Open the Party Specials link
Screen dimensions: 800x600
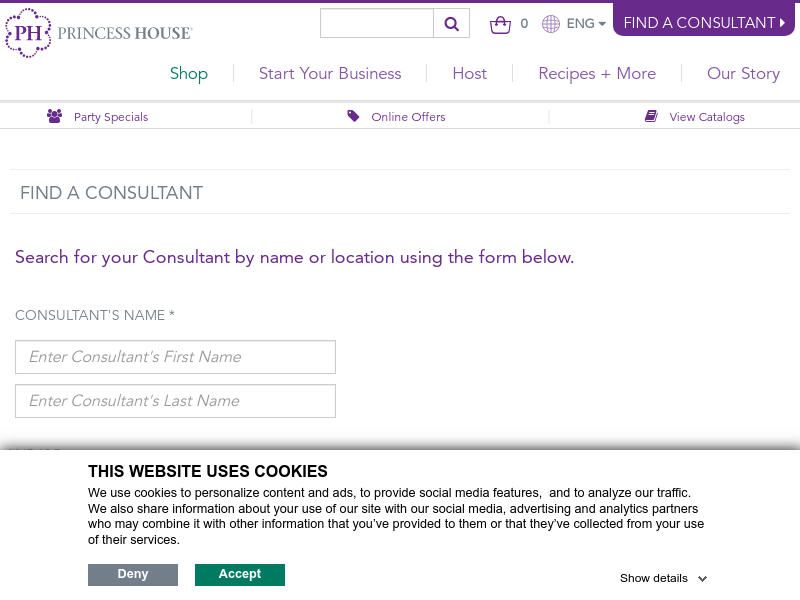click(x=111, y=117)
